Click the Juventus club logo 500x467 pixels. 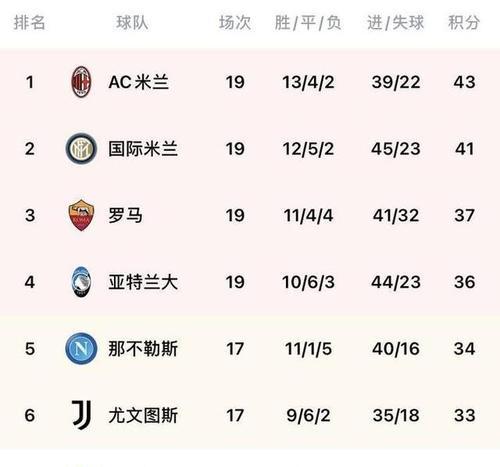82,415
